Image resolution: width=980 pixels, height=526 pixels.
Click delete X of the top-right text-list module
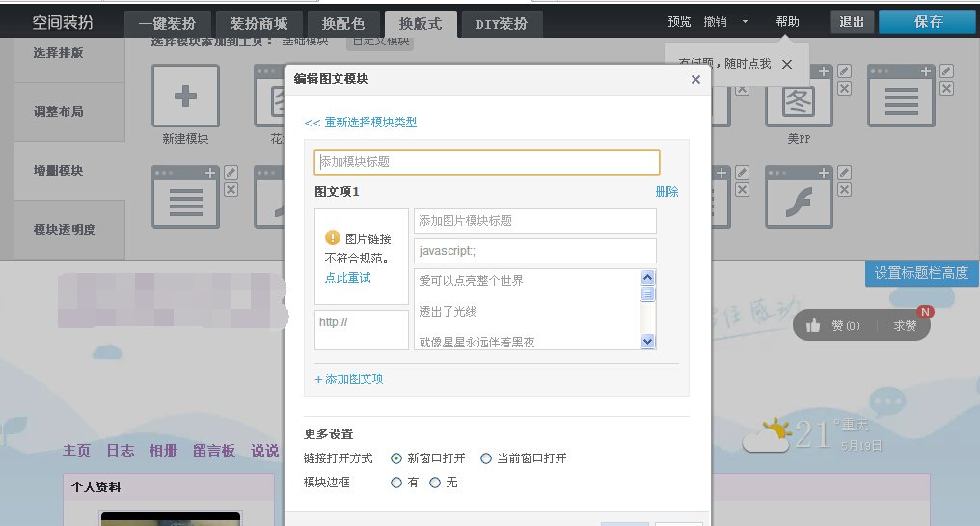[947, 89]
